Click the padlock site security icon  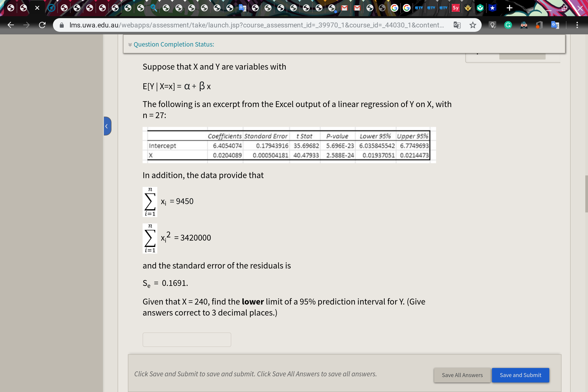pyautogui.click(x=61, y=25)
